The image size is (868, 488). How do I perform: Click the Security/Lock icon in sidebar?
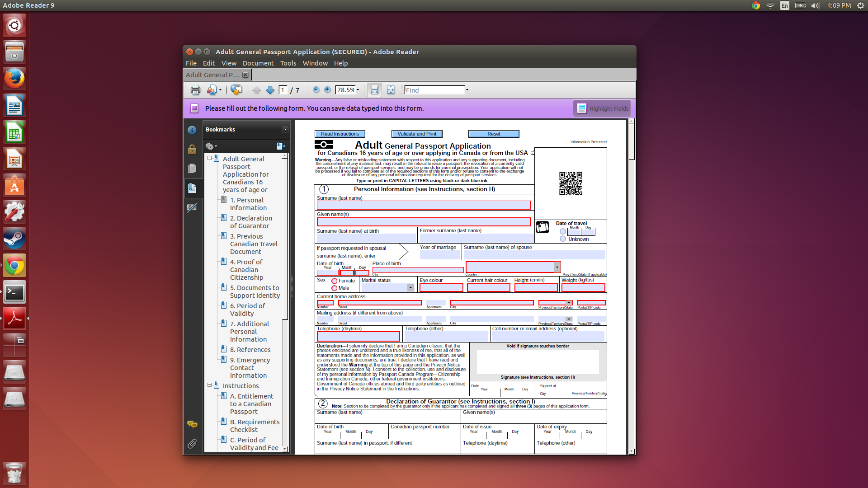coord(192,149)
